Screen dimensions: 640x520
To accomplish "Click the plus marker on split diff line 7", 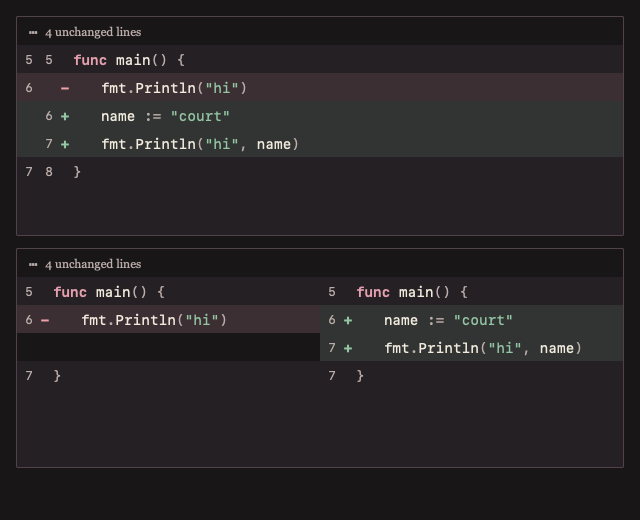I will [348, 348].
